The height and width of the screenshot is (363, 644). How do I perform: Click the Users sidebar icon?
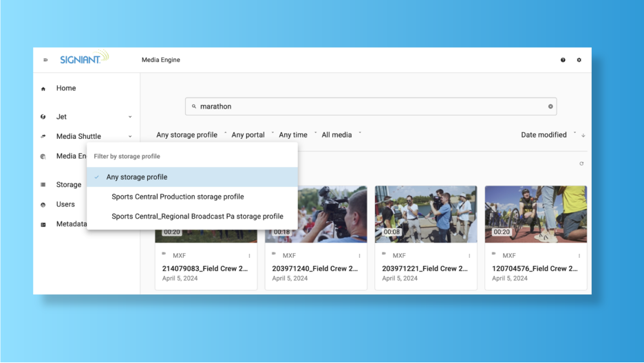tap(43, 205)
